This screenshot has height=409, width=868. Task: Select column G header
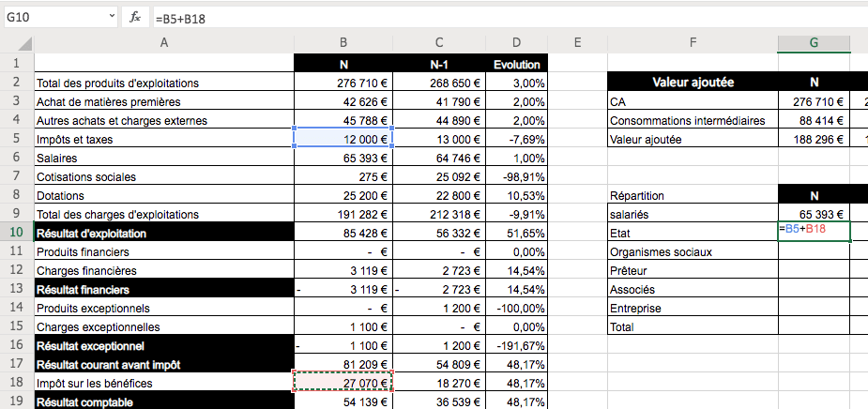click(x=814, y=43)
